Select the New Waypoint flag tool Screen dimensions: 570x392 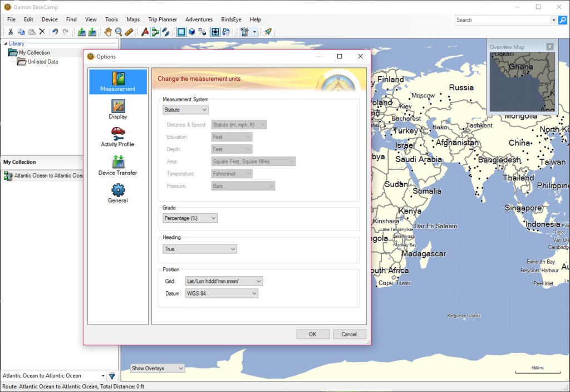(x=145, y=32)
